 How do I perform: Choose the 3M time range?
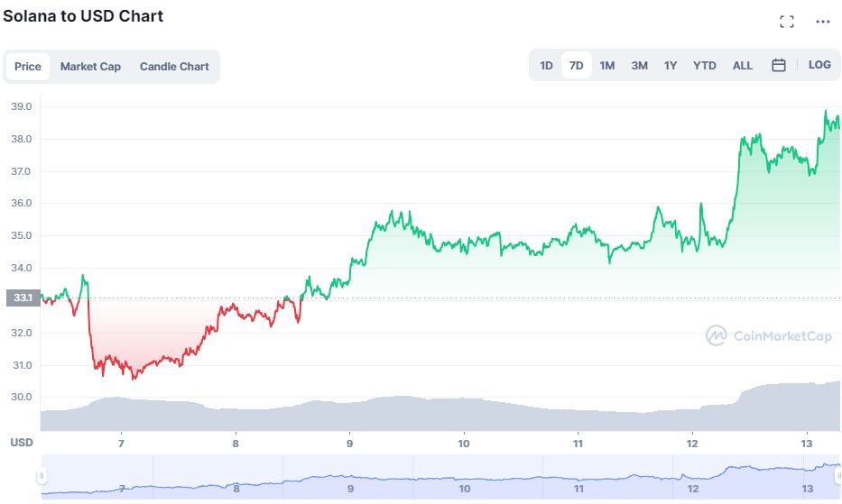(x=639, y=66)
